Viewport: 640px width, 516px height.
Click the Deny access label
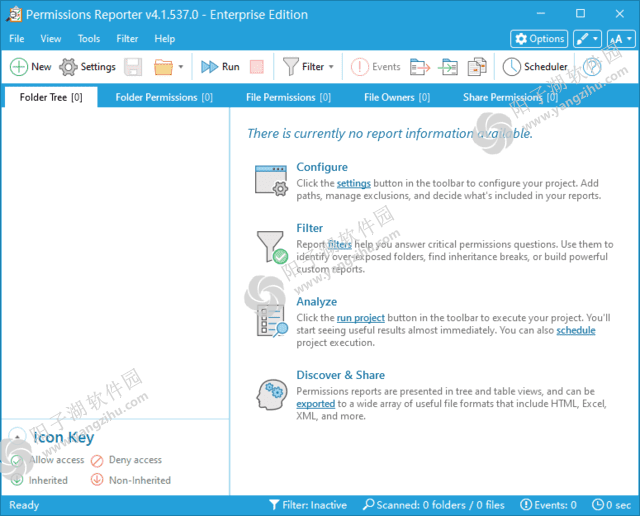click(x=135, y=460)
